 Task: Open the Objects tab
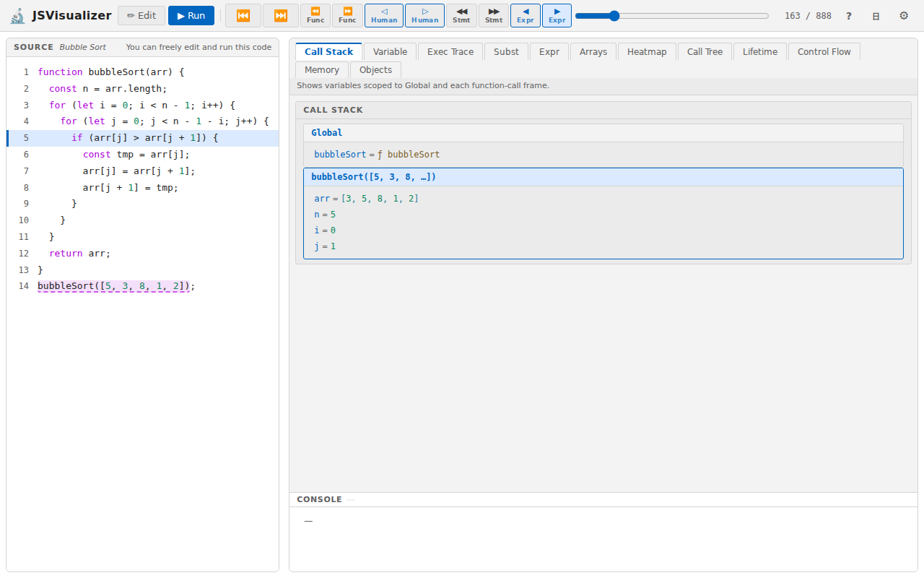[x=375, y=69]
